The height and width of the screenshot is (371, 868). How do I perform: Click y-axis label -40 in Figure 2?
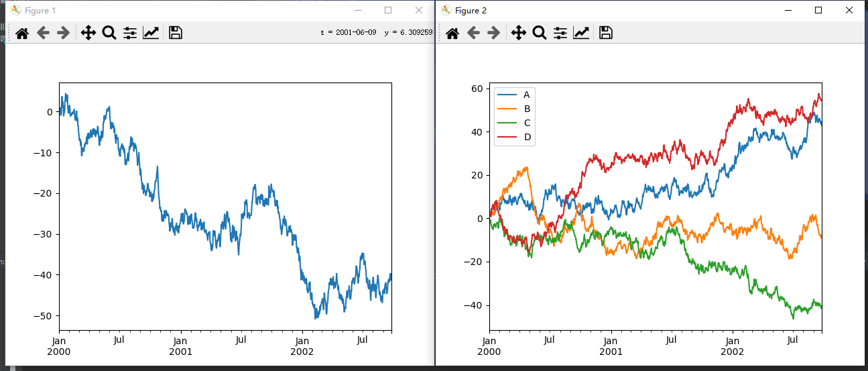click(475, 305)
